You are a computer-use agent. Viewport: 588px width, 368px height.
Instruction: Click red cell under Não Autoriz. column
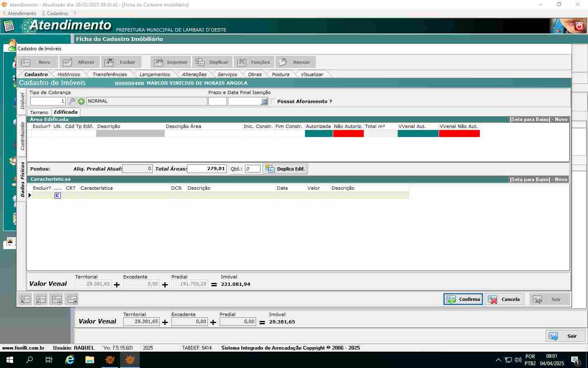(x=348, y=133)
